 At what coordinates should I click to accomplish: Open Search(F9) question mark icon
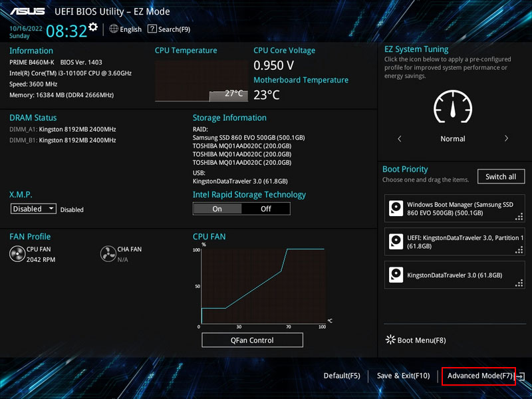point(152,29)
